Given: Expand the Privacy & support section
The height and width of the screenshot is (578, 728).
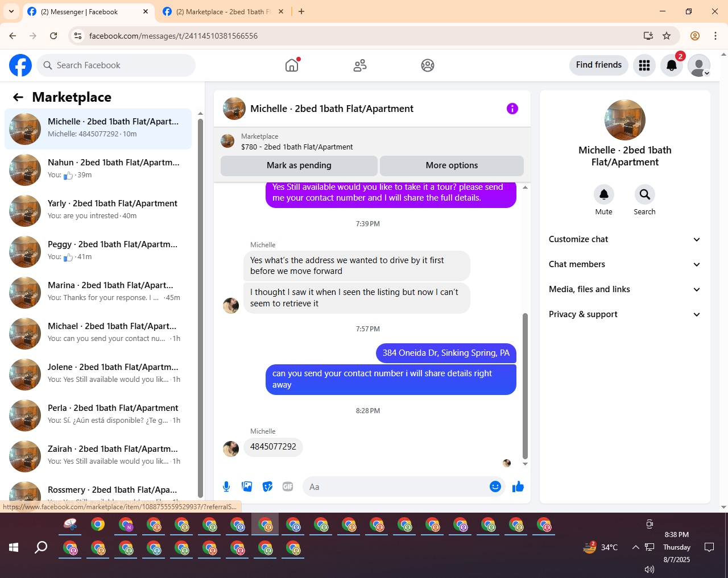Looking at the screenshot, I should tap(625, 314).
